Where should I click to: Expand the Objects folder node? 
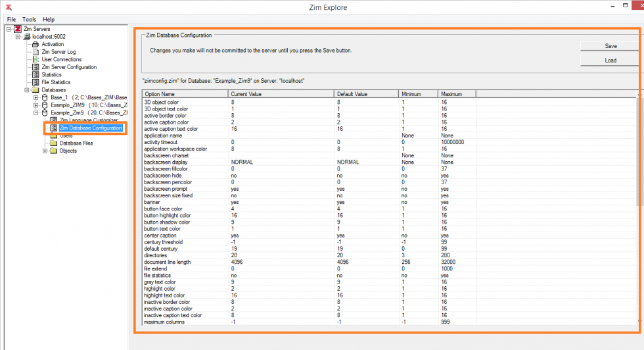pos(45,151)
